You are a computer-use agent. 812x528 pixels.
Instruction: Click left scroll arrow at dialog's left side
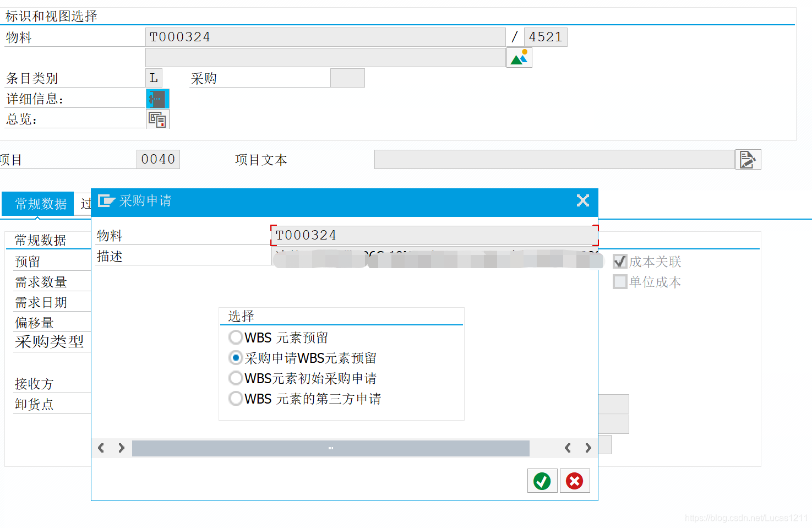(101, 448)
